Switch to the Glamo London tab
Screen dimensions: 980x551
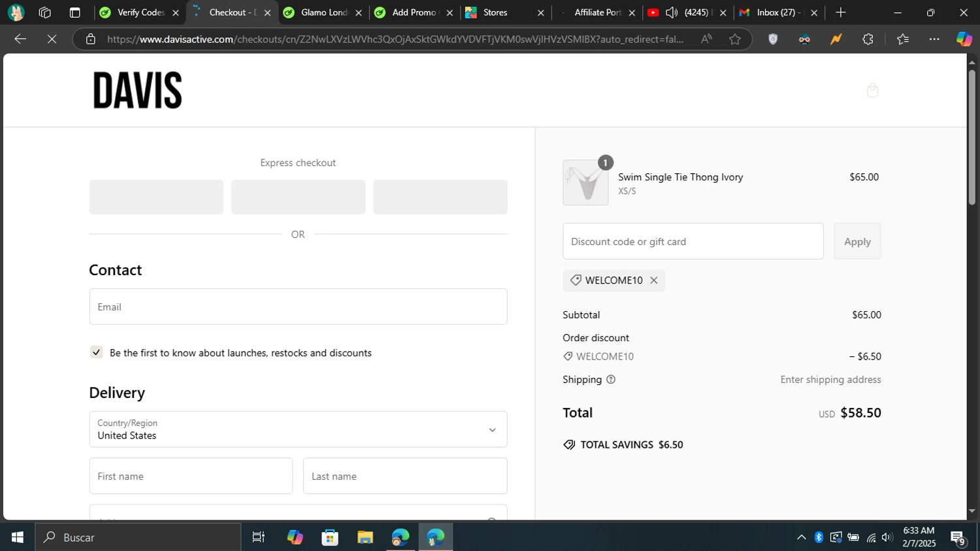(x=323, y=12)
